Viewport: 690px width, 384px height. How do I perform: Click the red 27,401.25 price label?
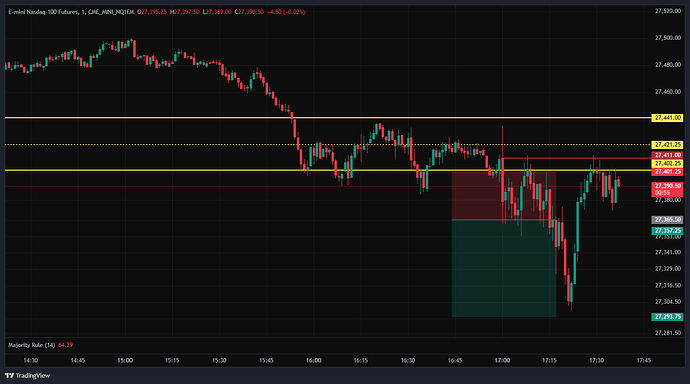pyautogui.click(x=667, y=172)
